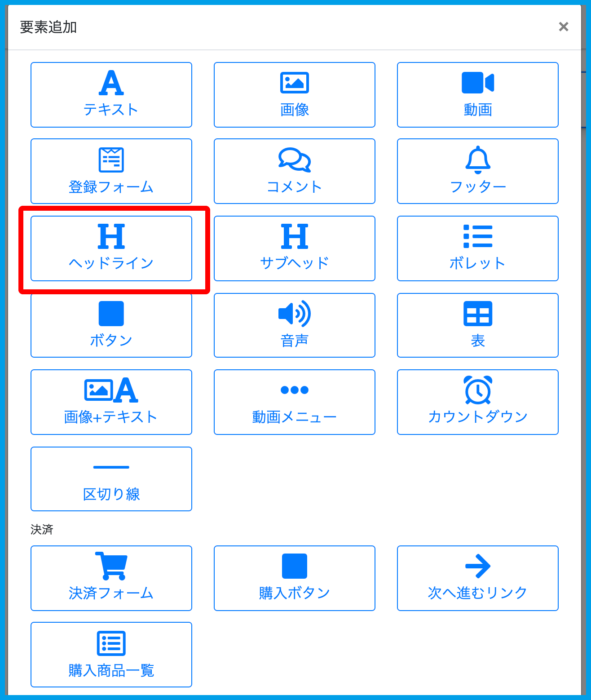This screenshot has height=700, width=591.
Task: Insert the 登録フォーム registration form
Action: coord(111,171)
